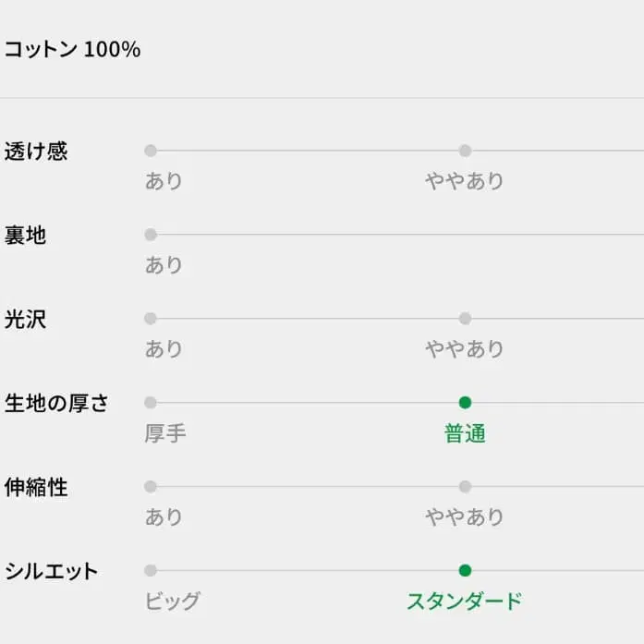The height and width of the screenshot is (644, 644).
Task: Click the green 普通 text label
Action: point(465,433)
